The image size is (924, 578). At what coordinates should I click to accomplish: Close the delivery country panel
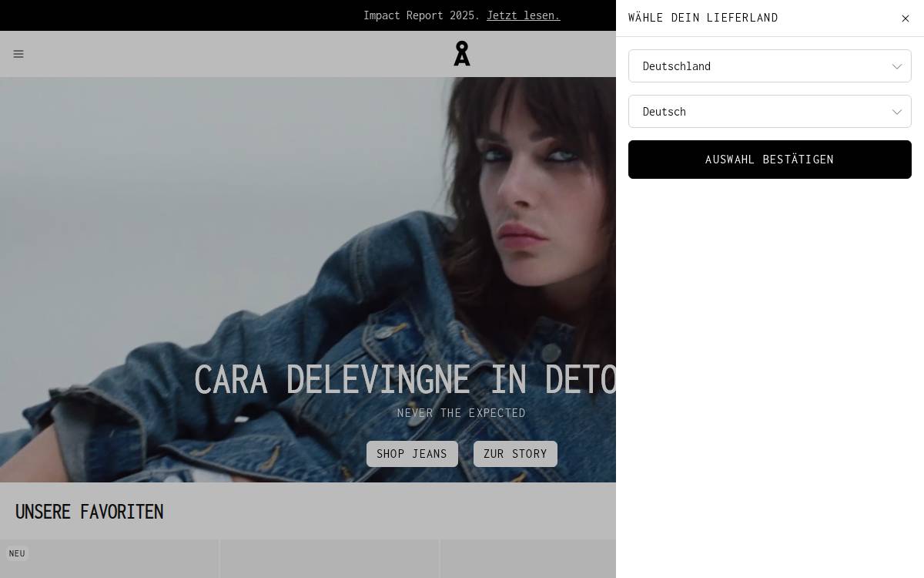click(906, 18)
